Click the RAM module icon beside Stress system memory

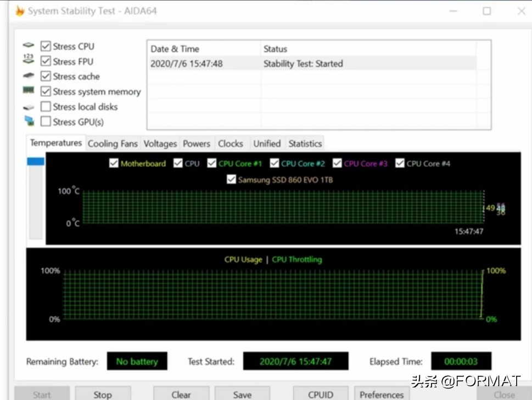[29, 90]
